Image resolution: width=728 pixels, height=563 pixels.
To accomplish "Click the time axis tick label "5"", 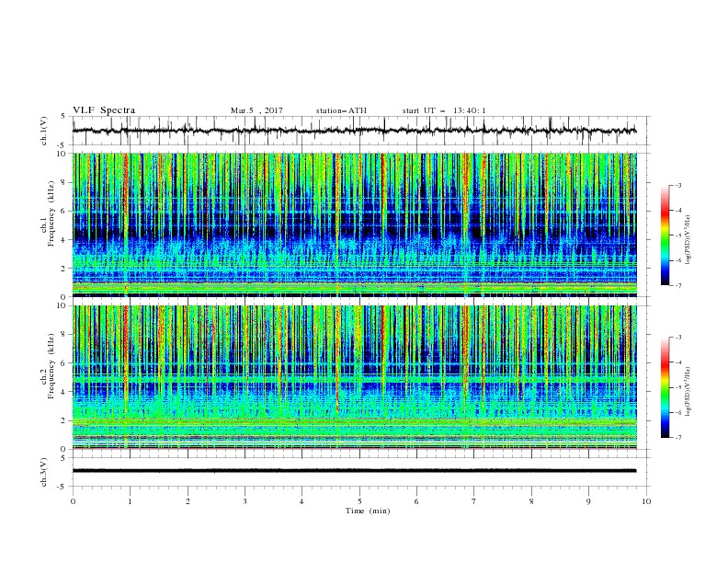I will click(x=359, y=501).
